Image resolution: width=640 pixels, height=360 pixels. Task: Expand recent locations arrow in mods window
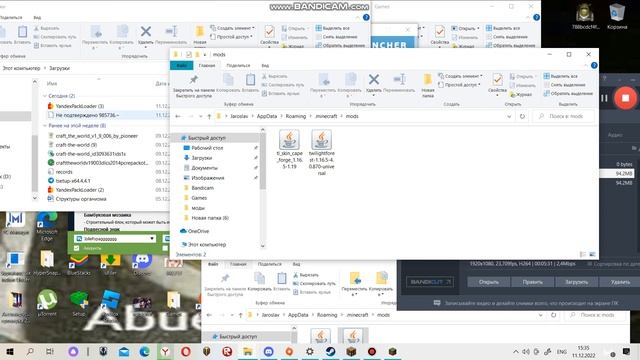click(x=200, y=116)
